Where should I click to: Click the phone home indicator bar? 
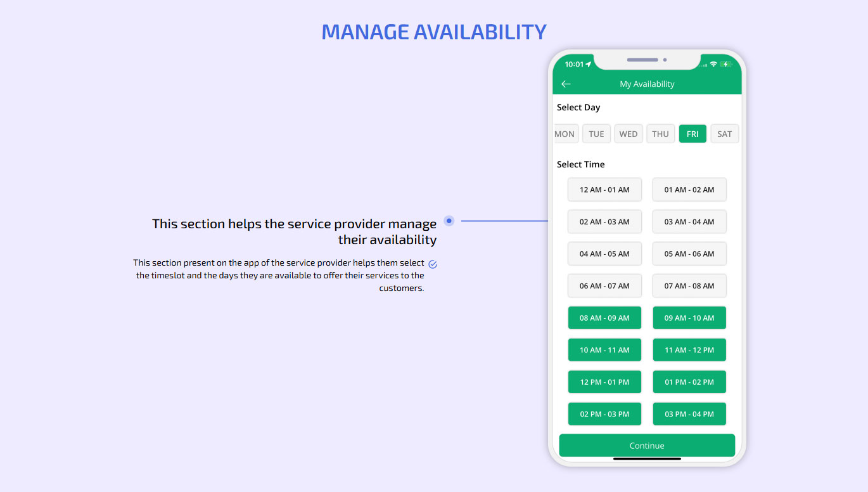click(647, 458)
